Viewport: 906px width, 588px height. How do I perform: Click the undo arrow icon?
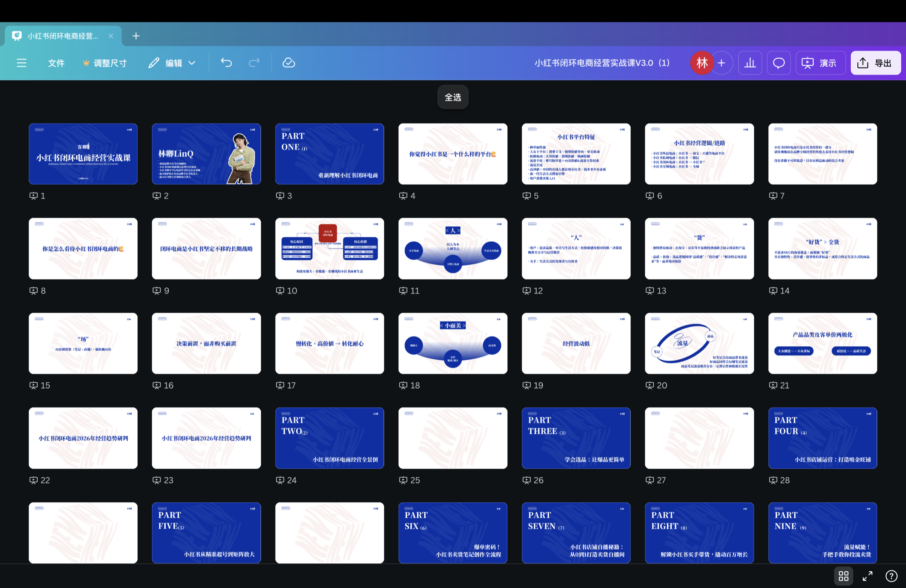tap(226, 63)
